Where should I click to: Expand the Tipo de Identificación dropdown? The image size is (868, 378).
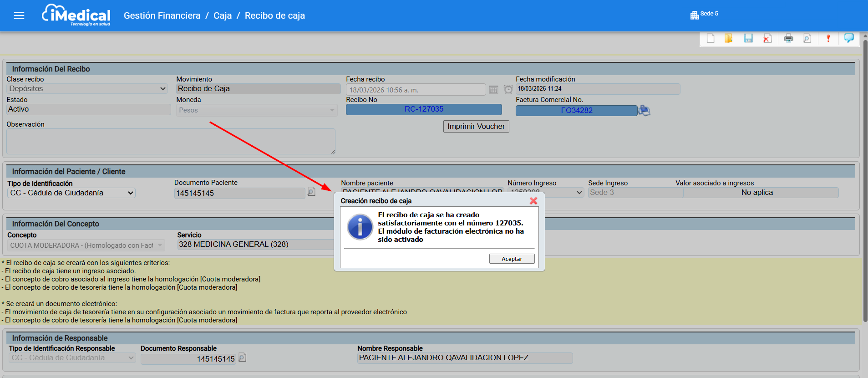pyautogui.click(x=71, y=193)
